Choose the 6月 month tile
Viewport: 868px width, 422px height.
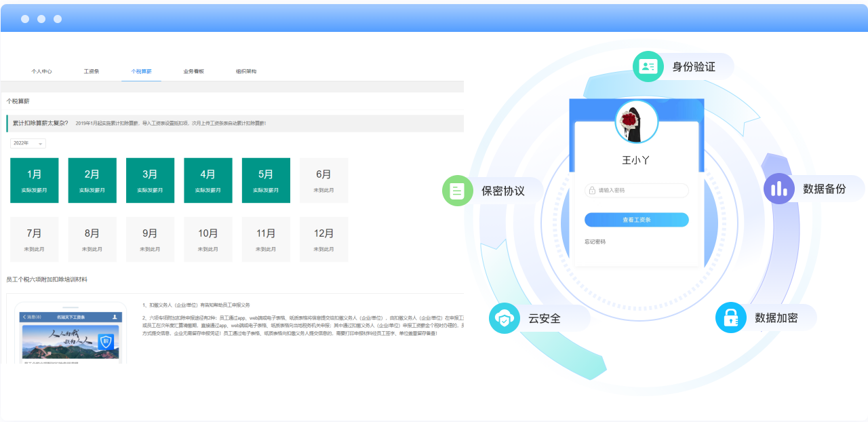click(323, 180)
